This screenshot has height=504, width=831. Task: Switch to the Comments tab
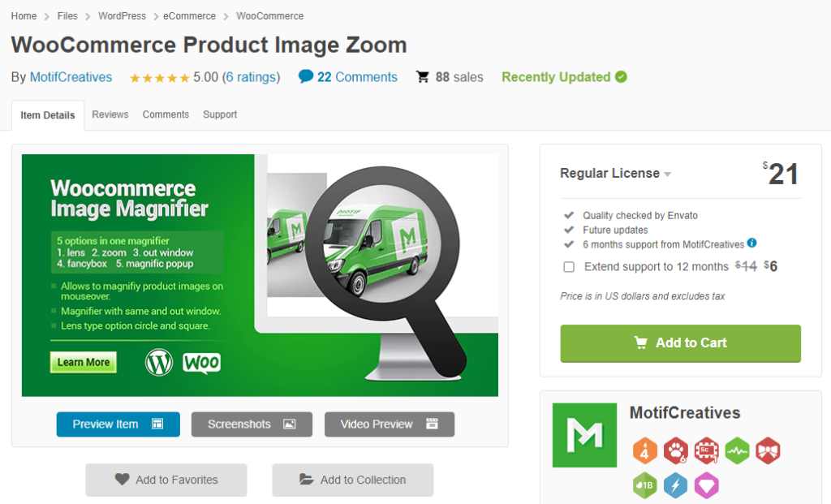[x=166, y=114]
